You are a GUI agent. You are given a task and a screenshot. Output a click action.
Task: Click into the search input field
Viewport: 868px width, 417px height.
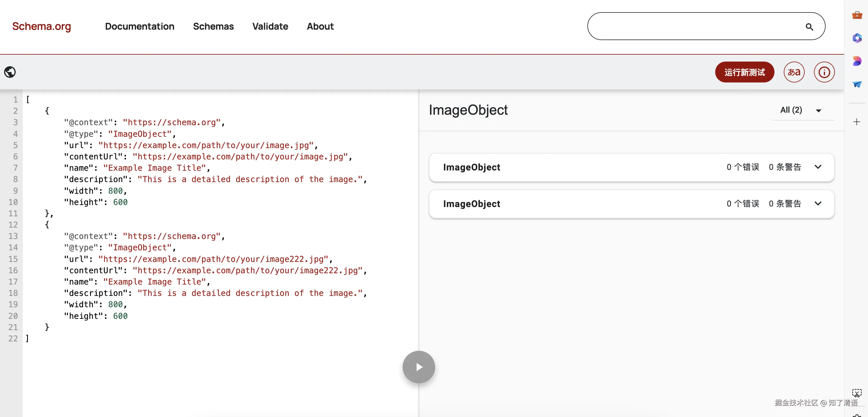coord(694,26)
